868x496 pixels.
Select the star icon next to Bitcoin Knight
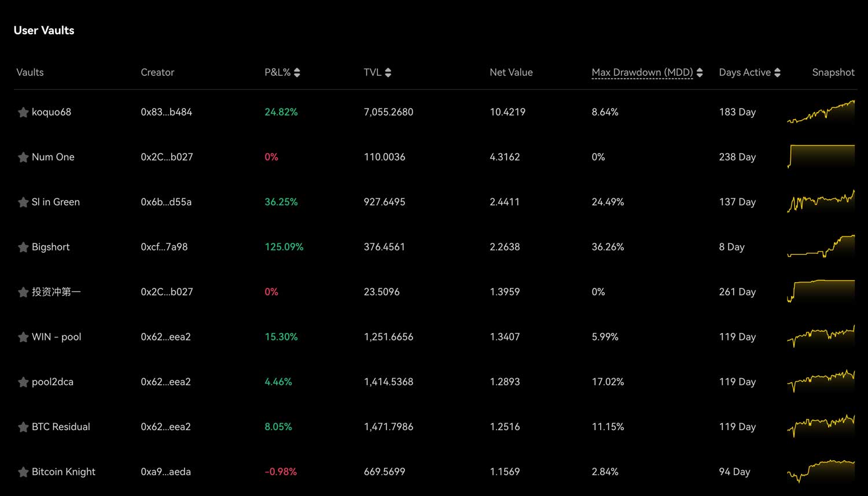coord(23,472)
